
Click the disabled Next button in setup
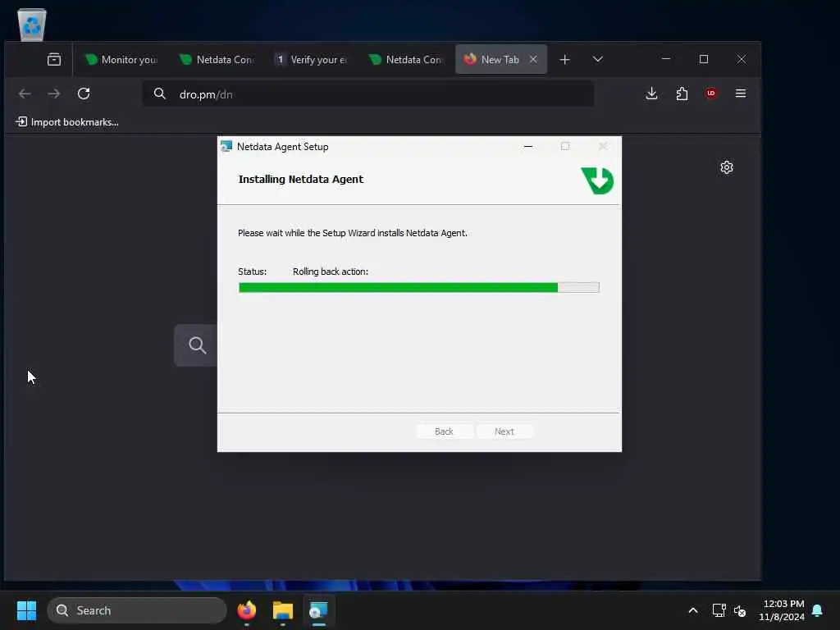504,431
